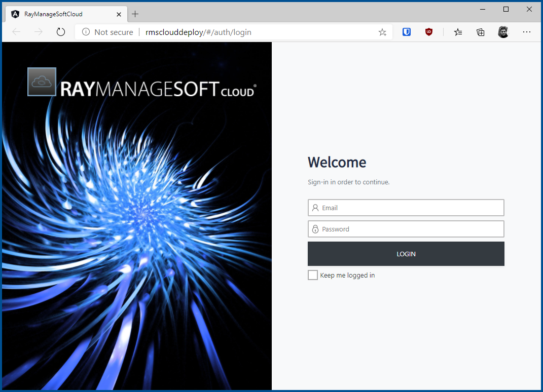Open browser Collections
Viewport: 543px width, 392px height.
coord(480,31)
